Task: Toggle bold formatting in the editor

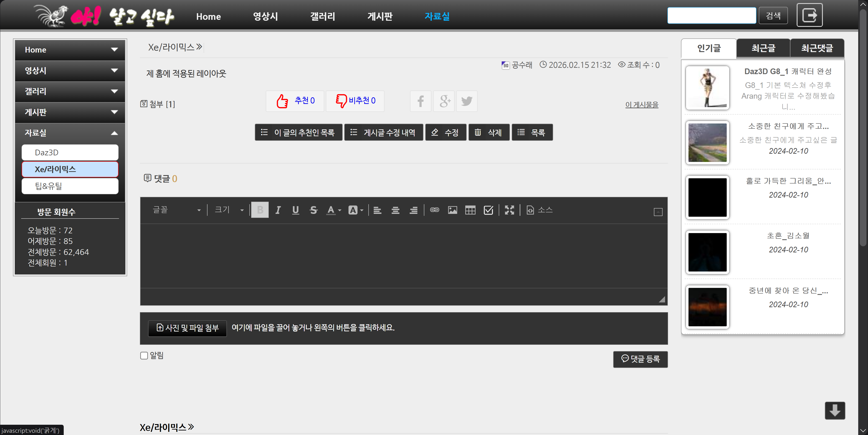Action: pyautogui.click(x=260, y=210)
